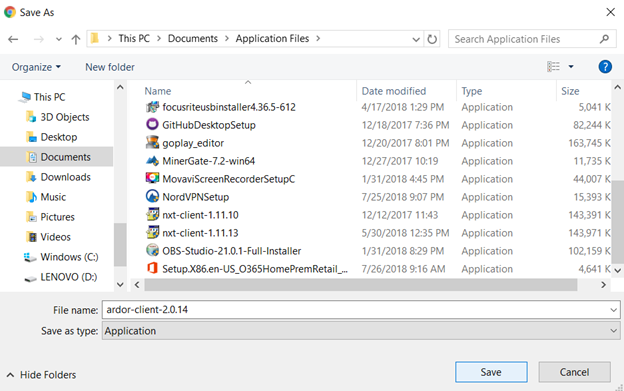Viewport: 624px width, 391px height.
Task: Click the MinerGate-7.2-win64 file icon
Action: tap(152, 161)
